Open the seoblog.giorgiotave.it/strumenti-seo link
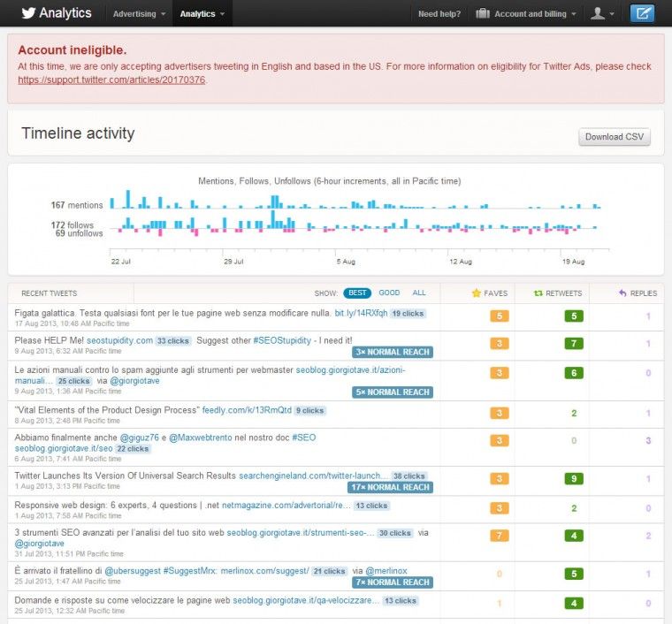 (x=301, y=533)
